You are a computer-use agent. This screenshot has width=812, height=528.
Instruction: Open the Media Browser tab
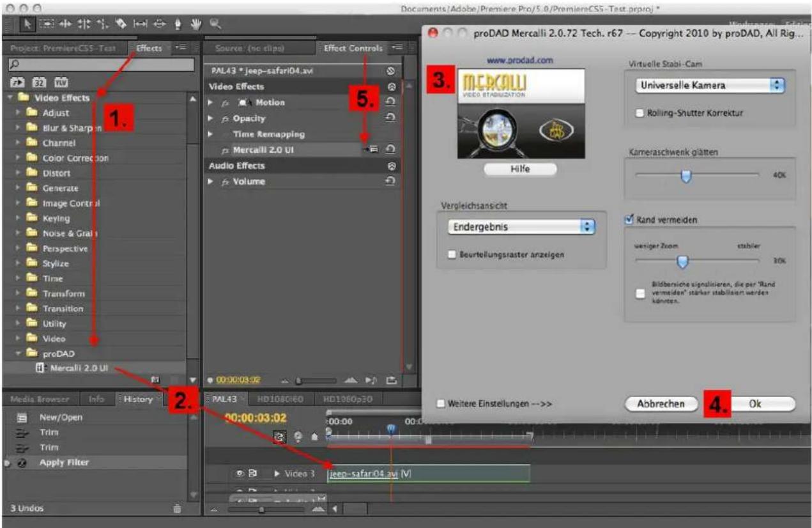coord(40,399)
